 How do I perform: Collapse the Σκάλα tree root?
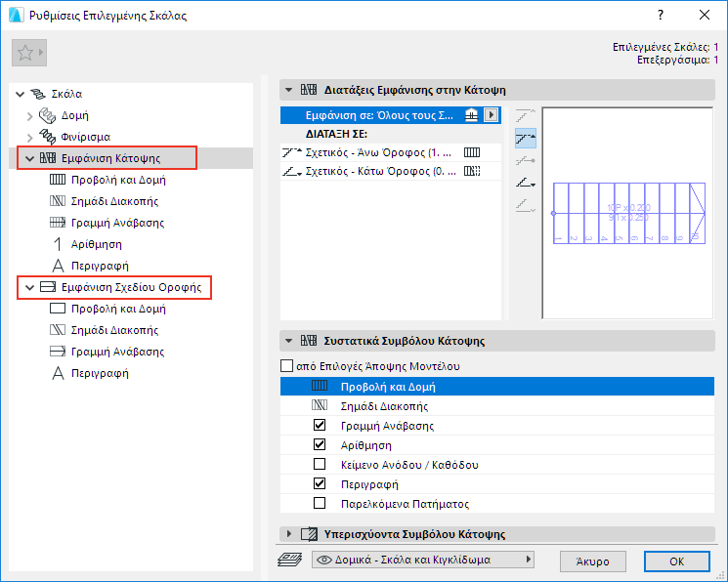click(20, 94)
